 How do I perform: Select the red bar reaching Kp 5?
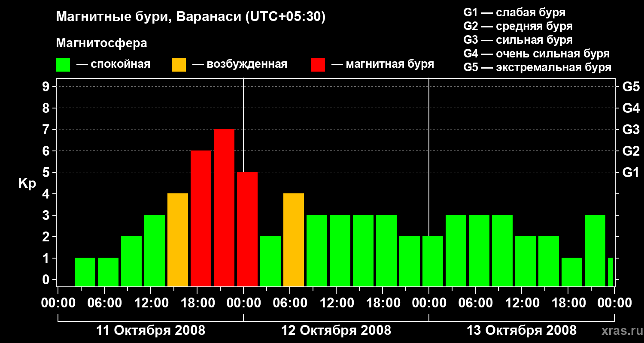pos(247,229)
